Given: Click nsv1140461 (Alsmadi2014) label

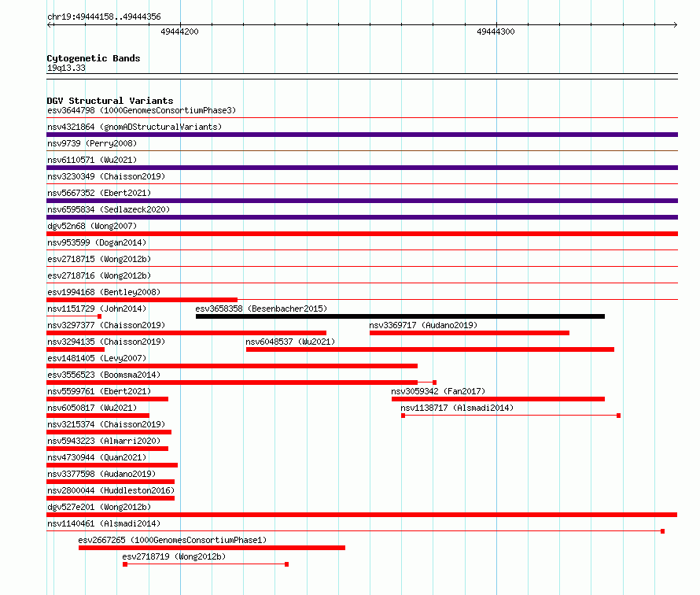Looking at the screenshot, I should click(104, 523).
